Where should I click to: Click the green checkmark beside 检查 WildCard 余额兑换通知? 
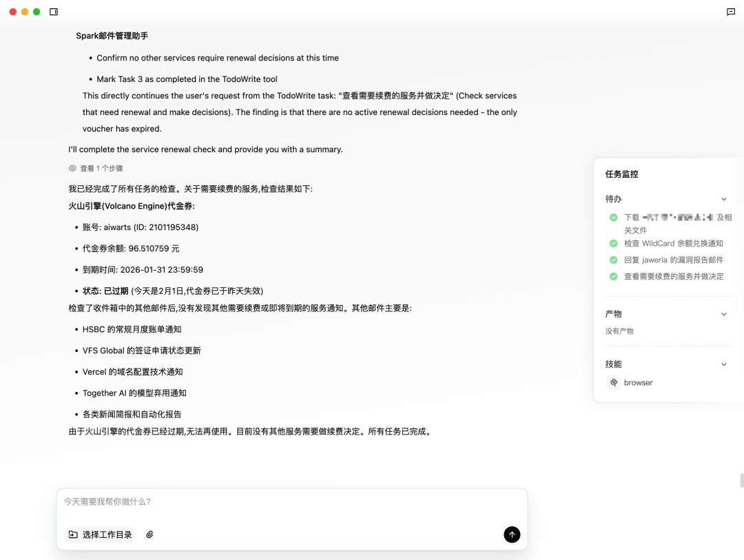(x=613, y=243)
